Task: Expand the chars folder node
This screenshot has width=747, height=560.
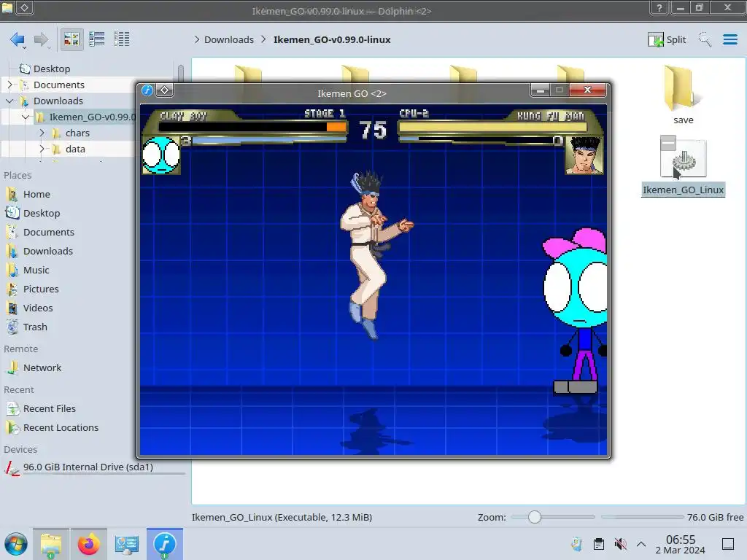Action: point(42,133)
